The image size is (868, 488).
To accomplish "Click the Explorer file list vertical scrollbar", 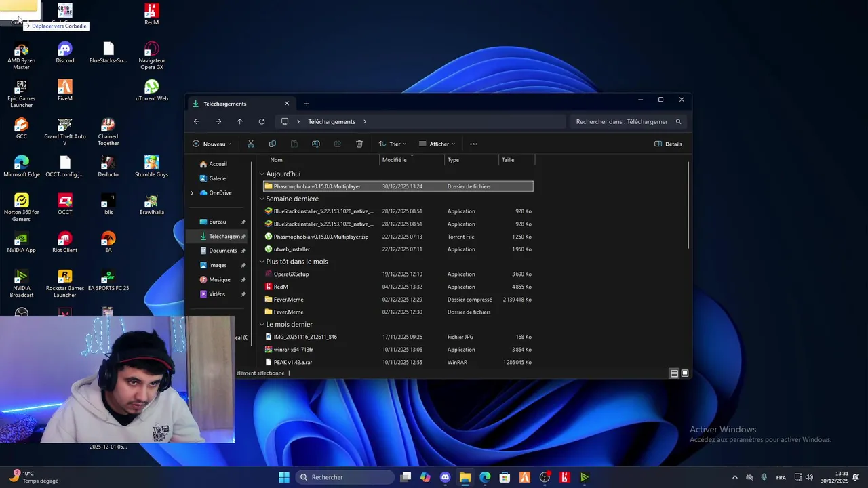I will pyautogui.click(x=689, y=205).
